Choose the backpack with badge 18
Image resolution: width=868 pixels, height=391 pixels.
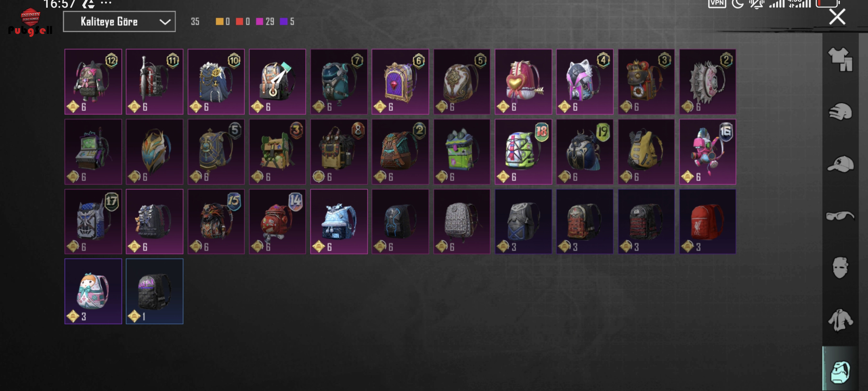point(523,152)
